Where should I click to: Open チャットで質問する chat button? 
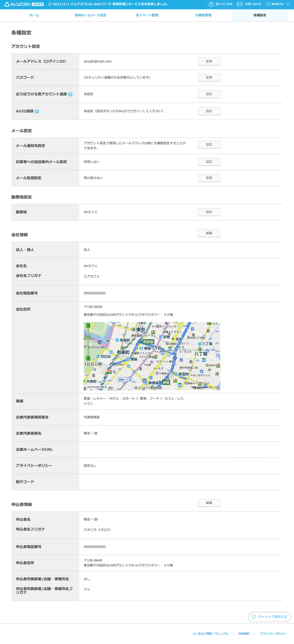click(x=269, y=617)
